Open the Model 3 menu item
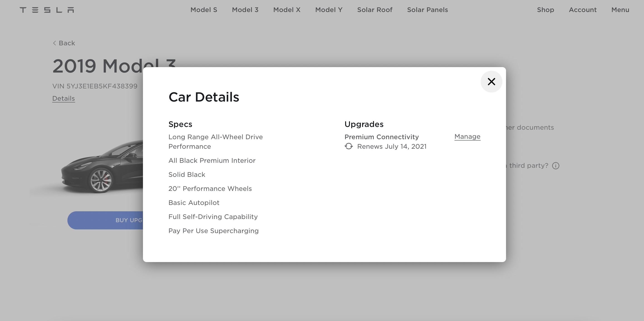644x321 pixels. pos(245,10)
